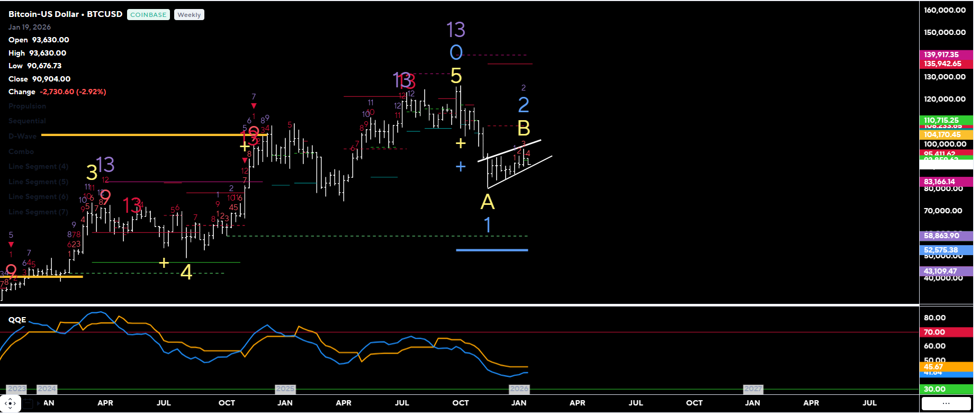
Task: Click the QQE indicator pane label
Action: coord(17,320)
